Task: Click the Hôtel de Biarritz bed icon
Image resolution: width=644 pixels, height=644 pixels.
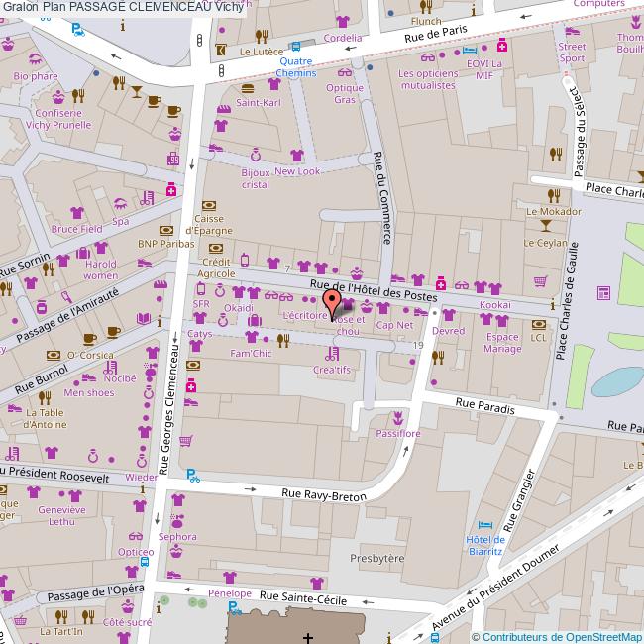Action: (x=484, y=524)
